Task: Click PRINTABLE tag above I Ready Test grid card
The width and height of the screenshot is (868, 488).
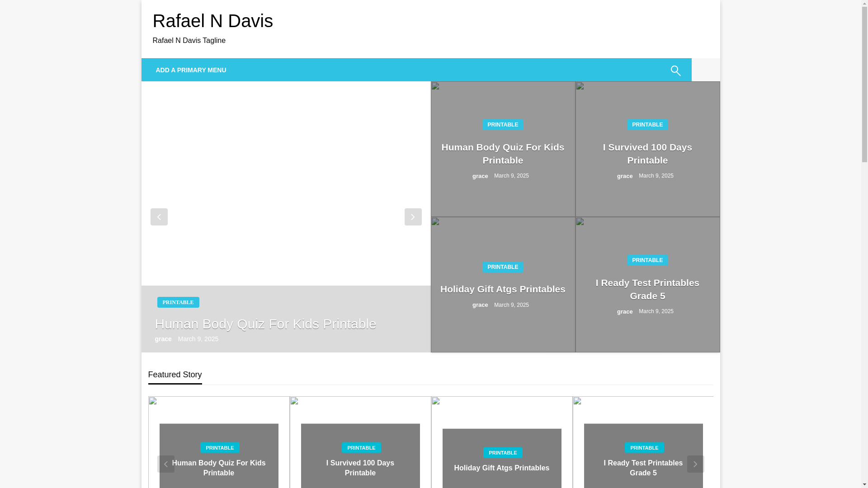Action: pos(647,260)
